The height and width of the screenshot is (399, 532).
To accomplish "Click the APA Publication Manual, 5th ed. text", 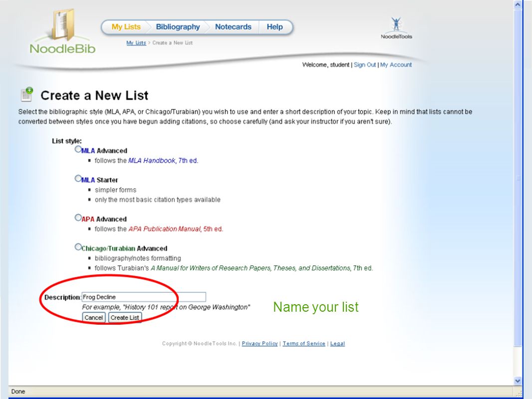I will pos(176,229).
